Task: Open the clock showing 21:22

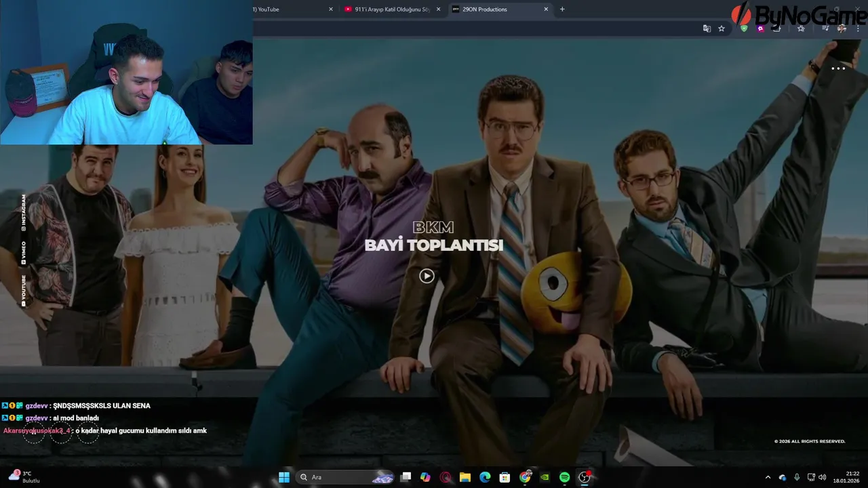Action: (847, 477)
